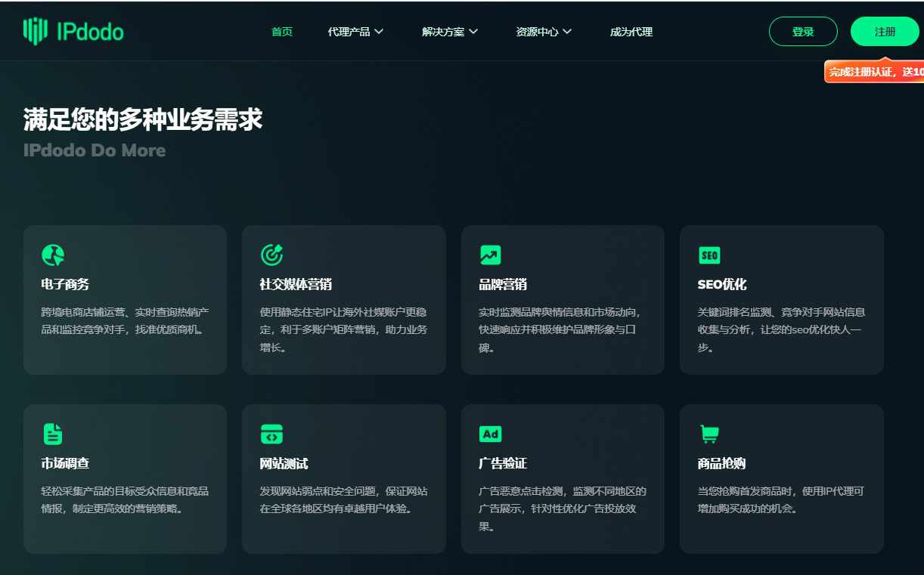Click the 电子商务 globe icon
Screen dimensions: 924x575
tap(52, 255)
